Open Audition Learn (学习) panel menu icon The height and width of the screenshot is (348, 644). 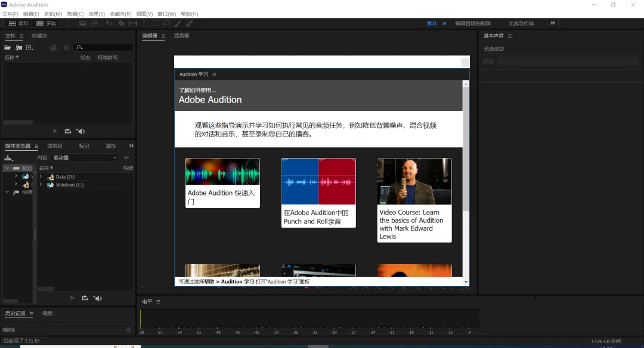tap(214, 74)
